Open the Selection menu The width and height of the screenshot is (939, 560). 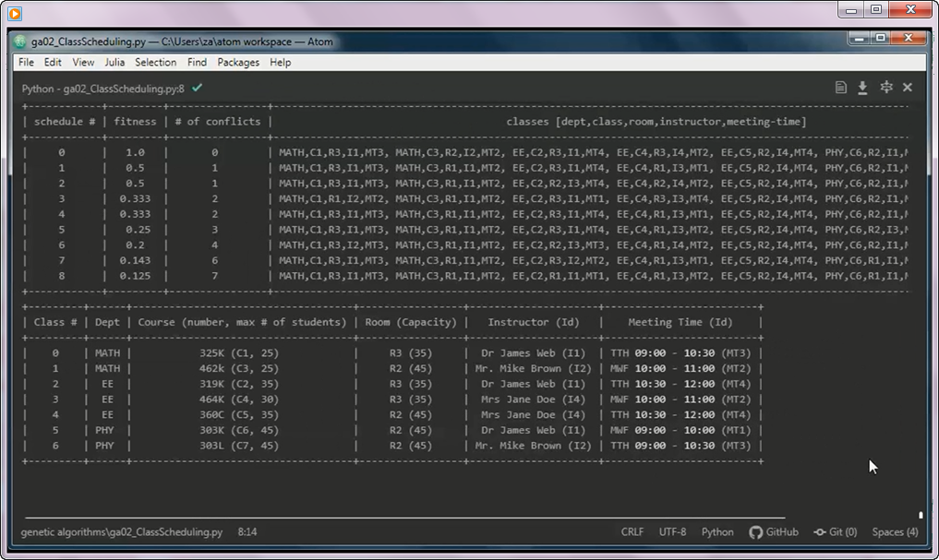155,62
